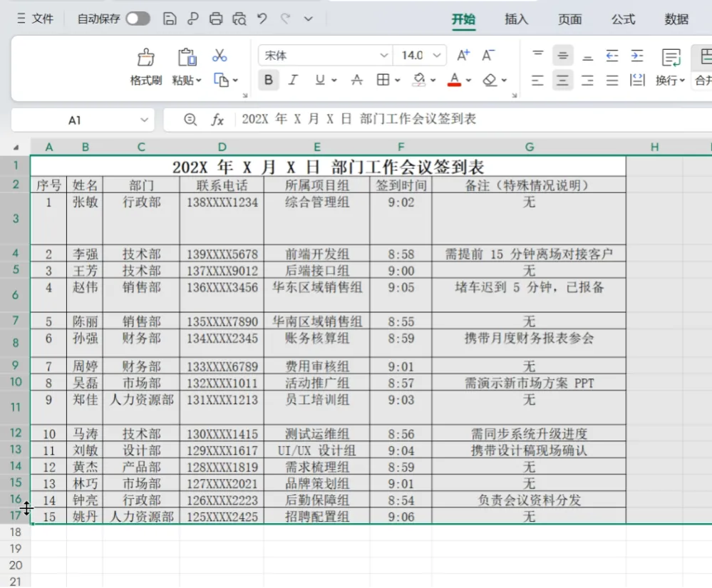
Task: Click the 格式刷 format painter
Action: coord(146,67)
